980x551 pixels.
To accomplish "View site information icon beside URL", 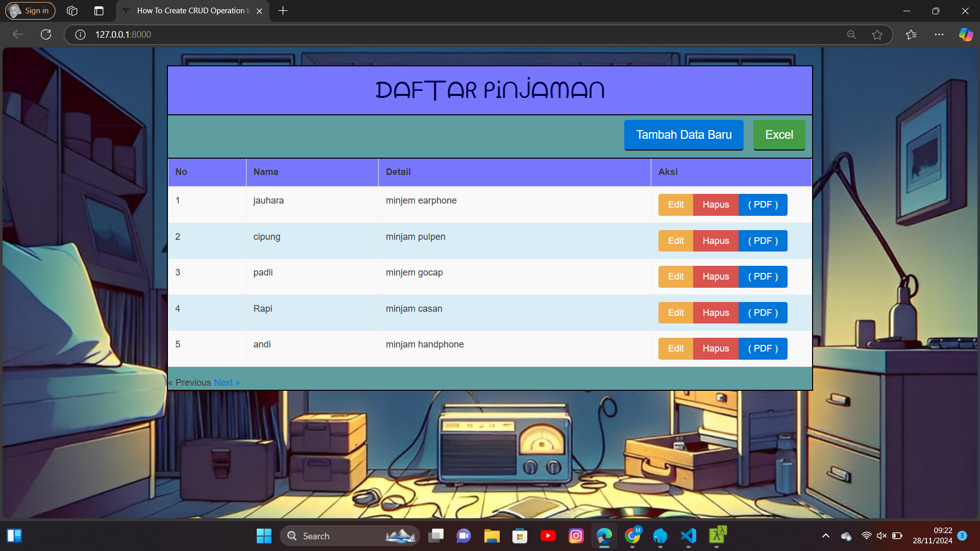I will pos(80,34).
